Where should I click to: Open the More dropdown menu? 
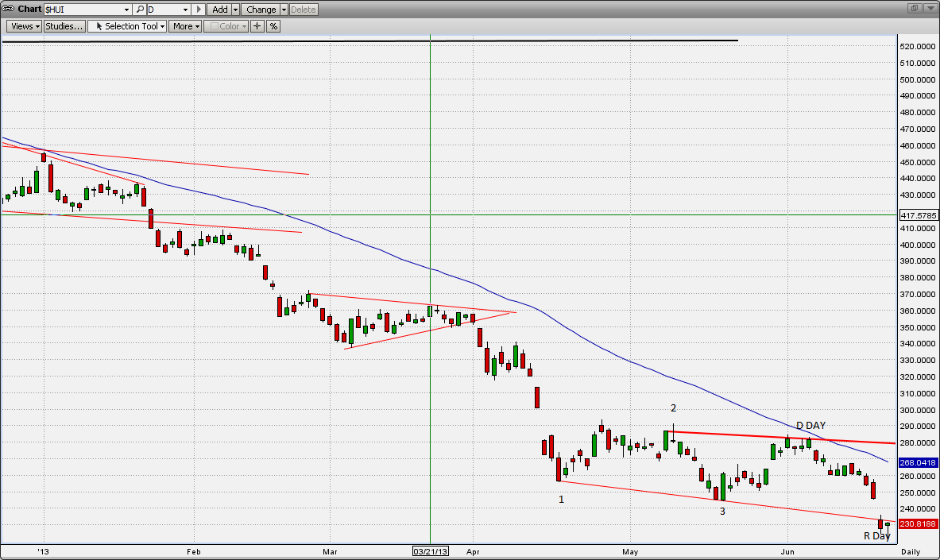coord(185,26)
